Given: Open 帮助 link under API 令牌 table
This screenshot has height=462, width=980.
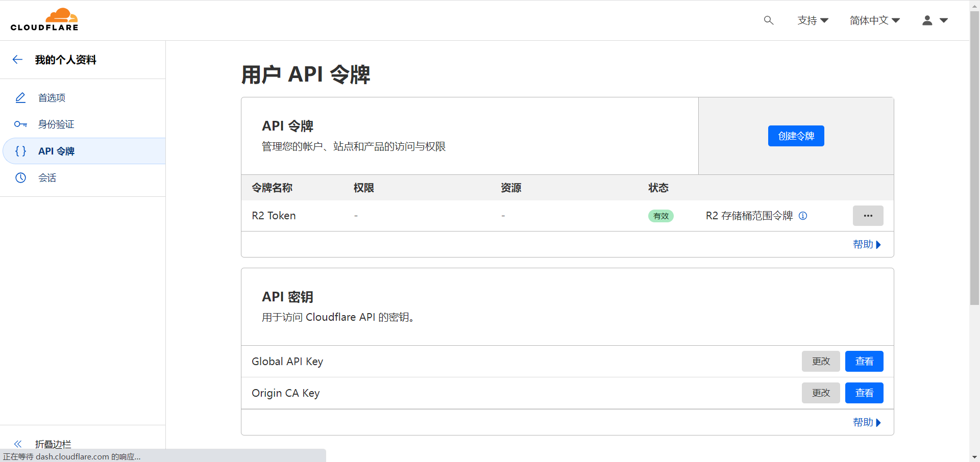Looking at the screenshot, I should click(x=866, y=245).
